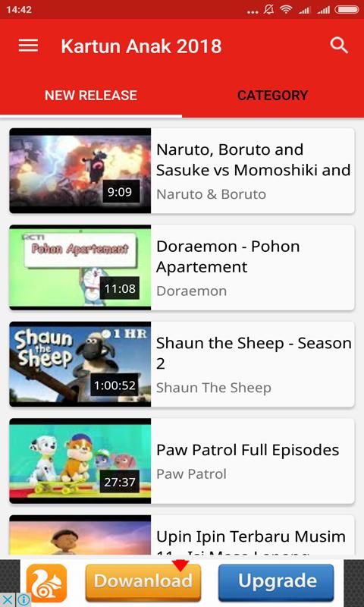Open the hamburger navigation menu

(x=28, y=46)
